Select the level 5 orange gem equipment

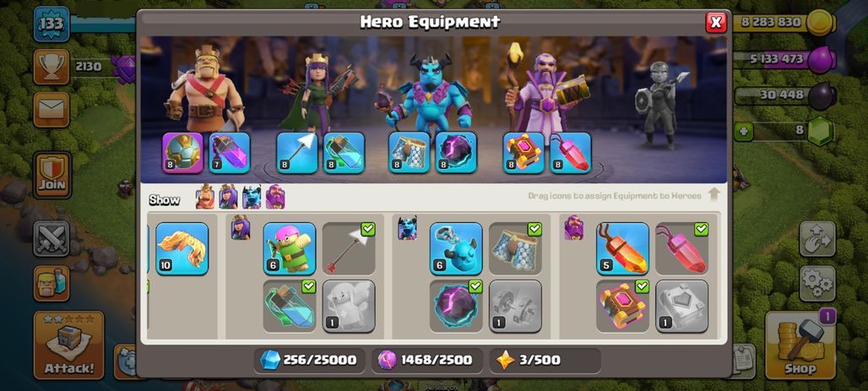pyautogui.click(x=623, y=248)
